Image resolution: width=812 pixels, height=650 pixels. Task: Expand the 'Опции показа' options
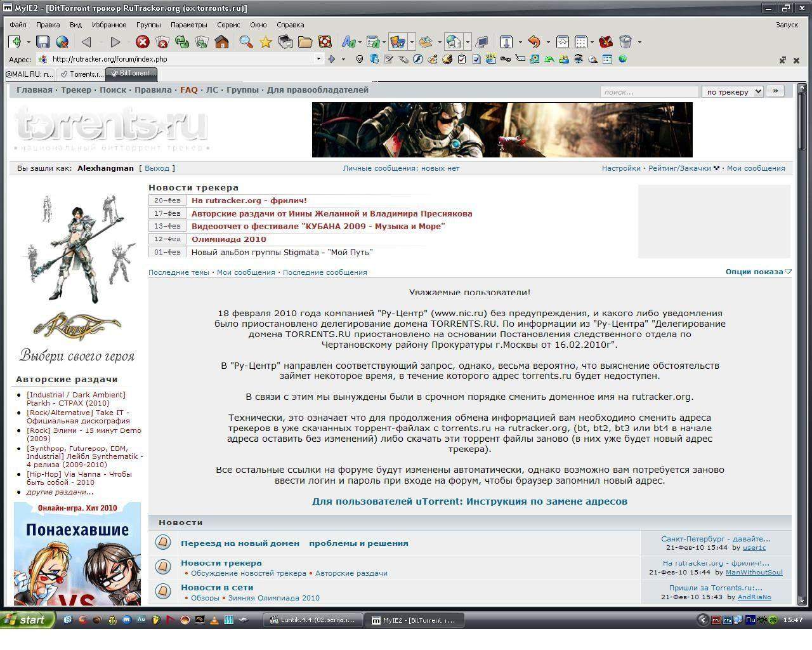(x=758, y=272)
